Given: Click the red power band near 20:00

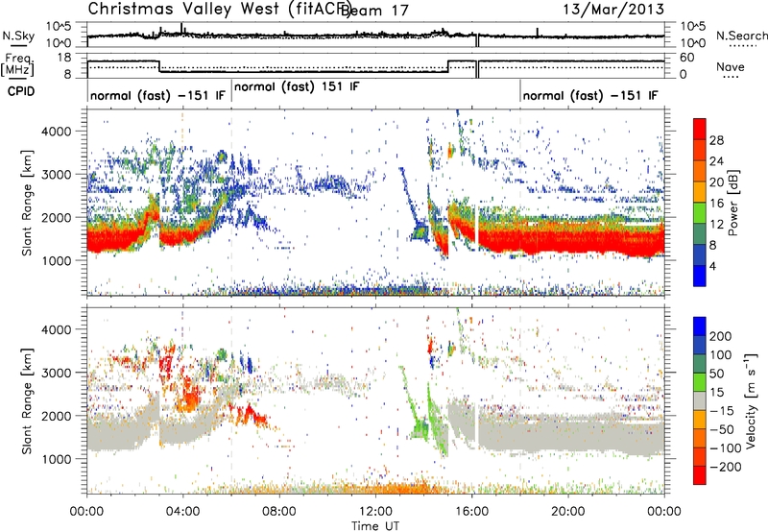Looking at the screenshot, I should 568,241.
